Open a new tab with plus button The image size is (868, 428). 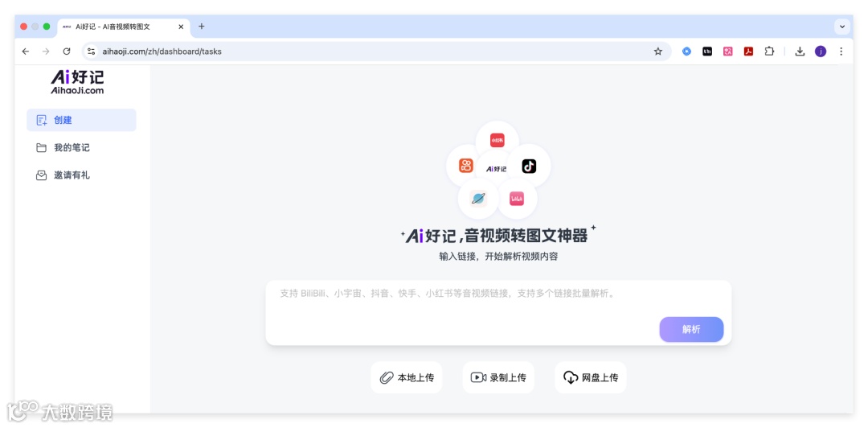point(202,26)
